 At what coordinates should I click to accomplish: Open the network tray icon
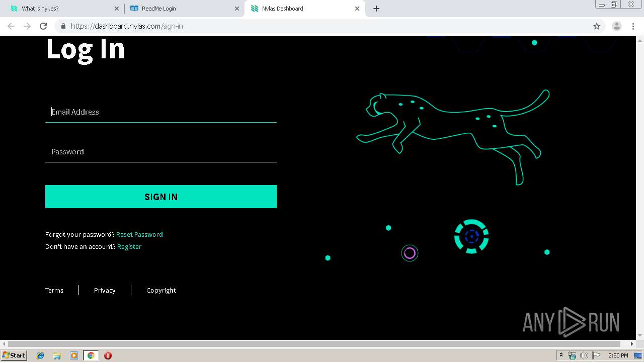coord(572,355)
